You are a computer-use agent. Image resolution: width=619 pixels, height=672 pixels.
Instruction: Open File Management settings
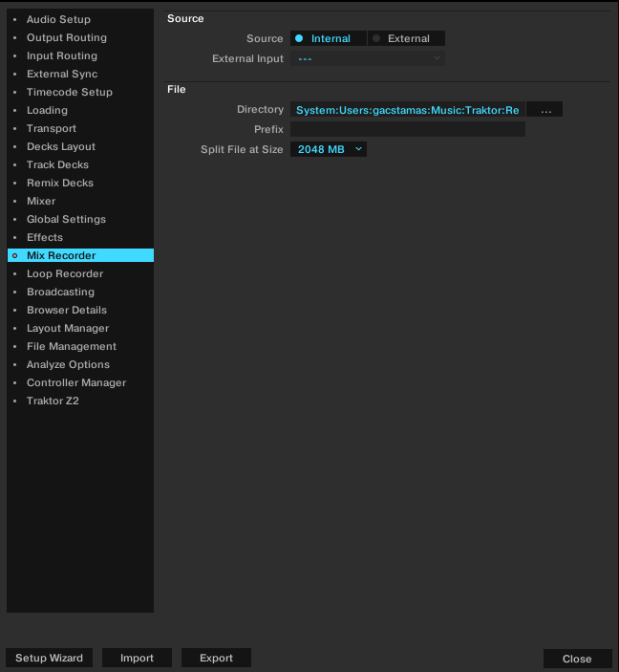tap(80, 346)
